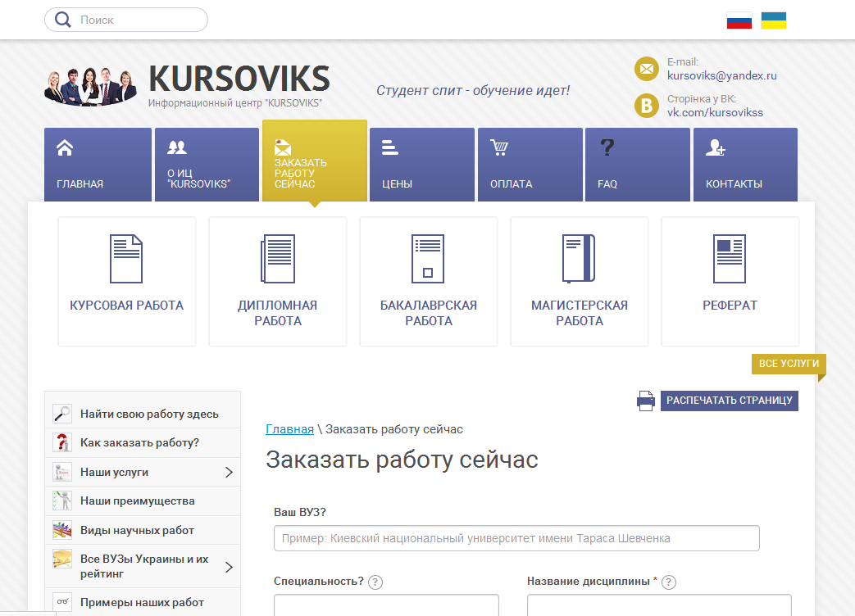Switch to Russian flag language
This screenshot has width=855, height=616.
739,20
